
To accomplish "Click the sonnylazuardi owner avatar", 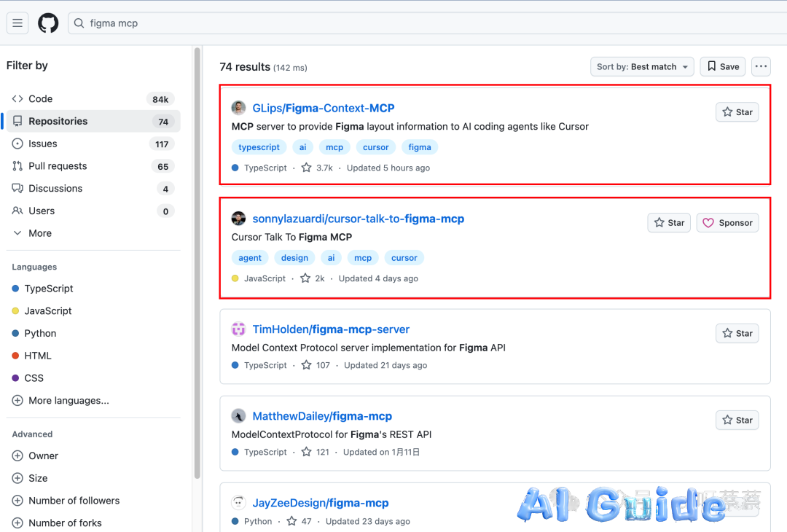I will coord(238,219).
